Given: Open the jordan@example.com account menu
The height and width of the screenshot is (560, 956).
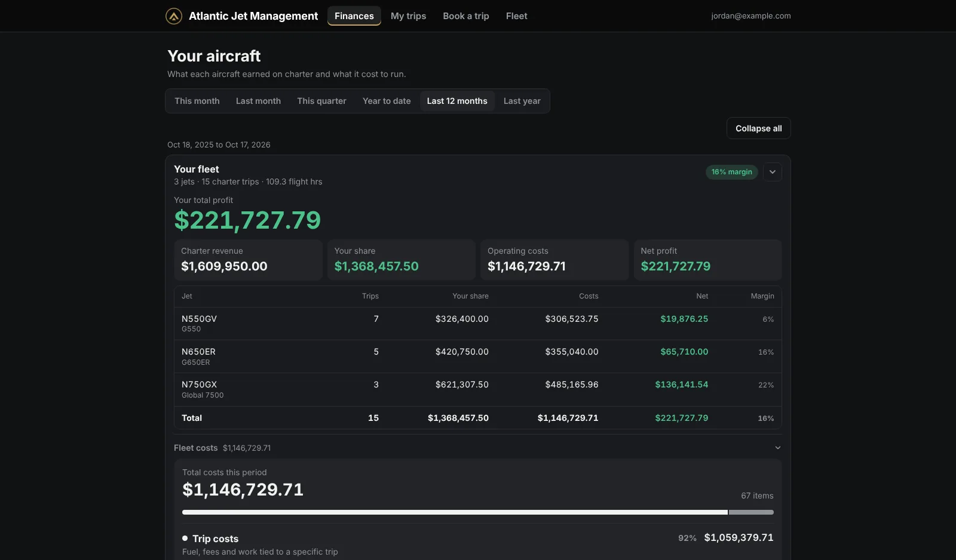Looking at the screenshot, I should click(751, 16).
